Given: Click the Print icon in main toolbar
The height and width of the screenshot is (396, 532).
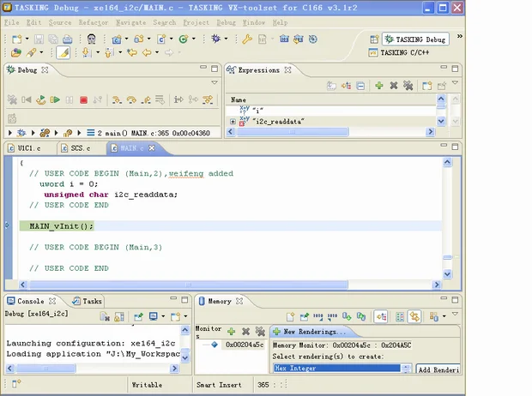Looking at the screenshot, I should coord(68,39).
